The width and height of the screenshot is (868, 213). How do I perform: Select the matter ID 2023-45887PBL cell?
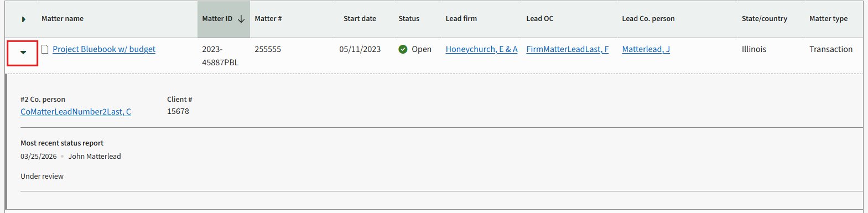coord(220,56)
